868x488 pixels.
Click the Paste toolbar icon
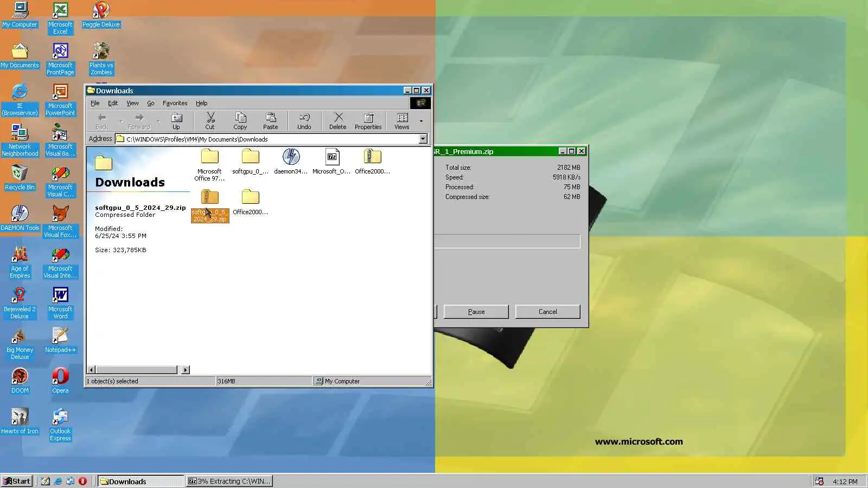[x=270, y=121]
